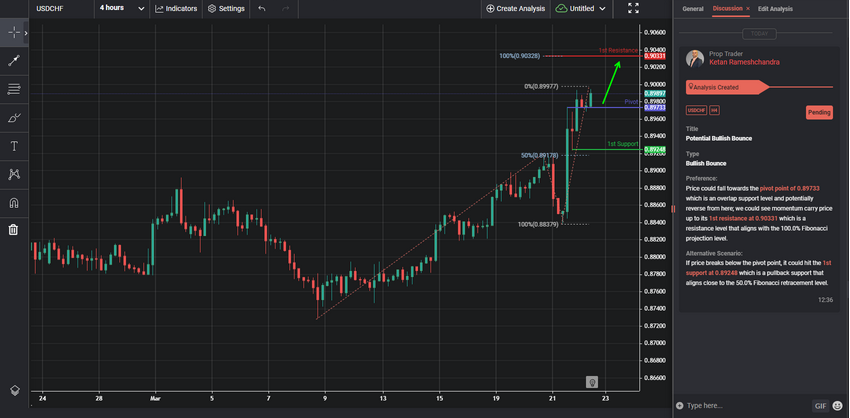The image size is (850, 418).
Task: Expand the crosshair tool flyout arrow
Action: tap(26, 33)
